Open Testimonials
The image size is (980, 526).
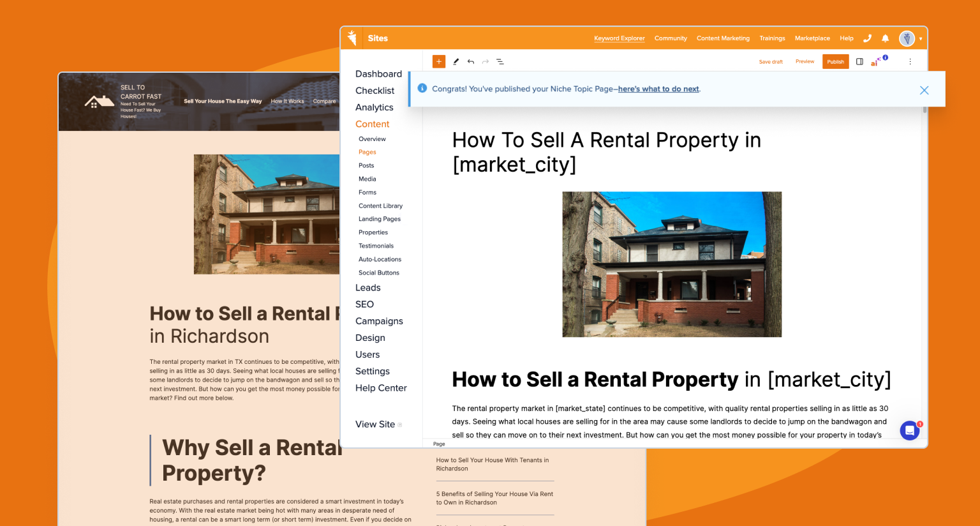pos(376,246)
